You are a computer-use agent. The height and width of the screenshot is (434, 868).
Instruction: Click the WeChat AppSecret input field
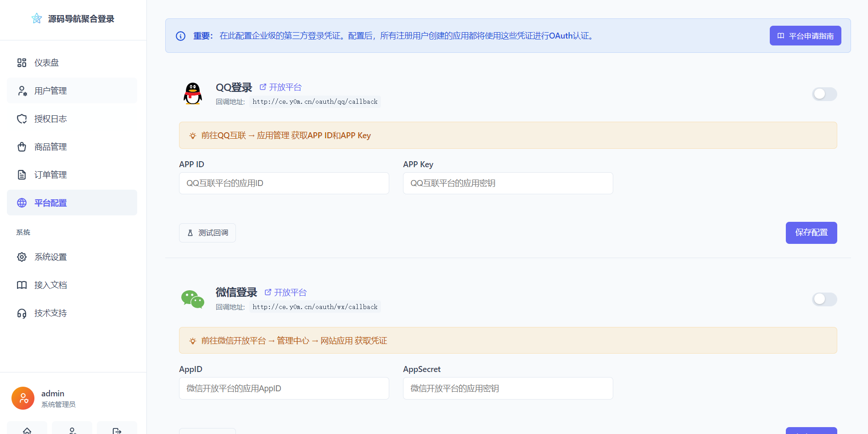point(508,389)
